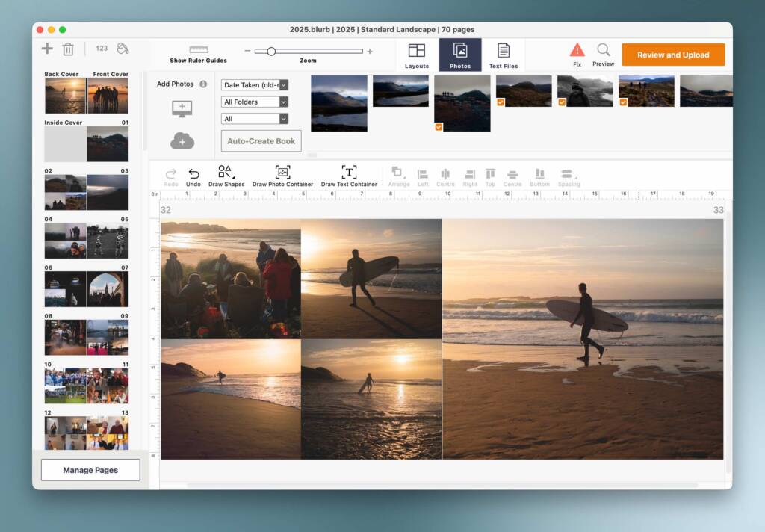This screenshot has width=765, height=532.
Task: Select first lake mountain photo in tray
Action: click(x=339, y=103)
